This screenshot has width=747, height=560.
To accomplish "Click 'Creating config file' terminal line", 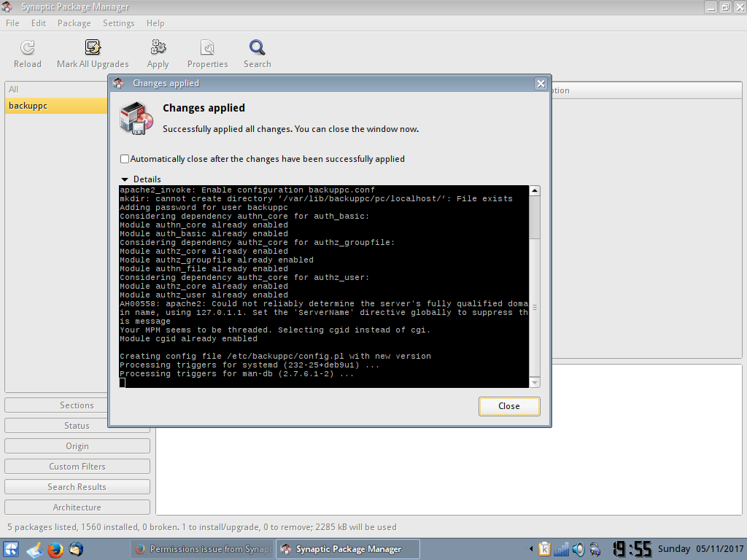I will pos(275,356).
